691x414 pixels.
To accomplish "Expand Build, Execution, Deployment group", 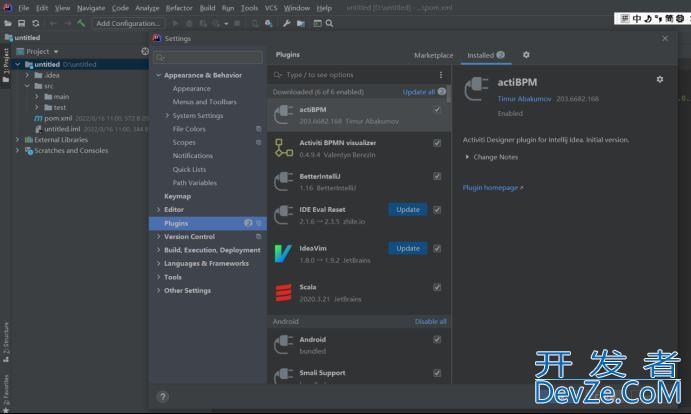I will point(158,250).
